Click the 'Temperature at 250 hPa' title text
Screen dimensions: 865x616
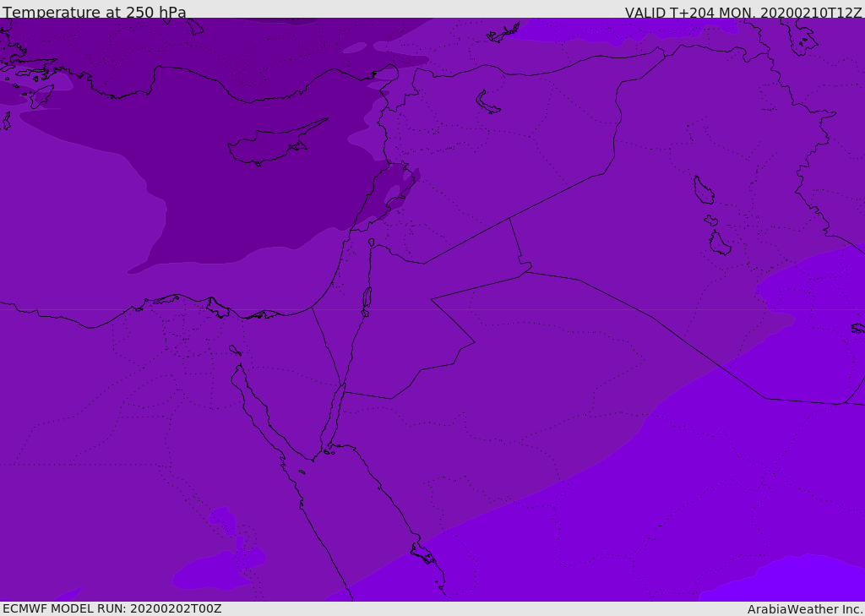point(95,12)
